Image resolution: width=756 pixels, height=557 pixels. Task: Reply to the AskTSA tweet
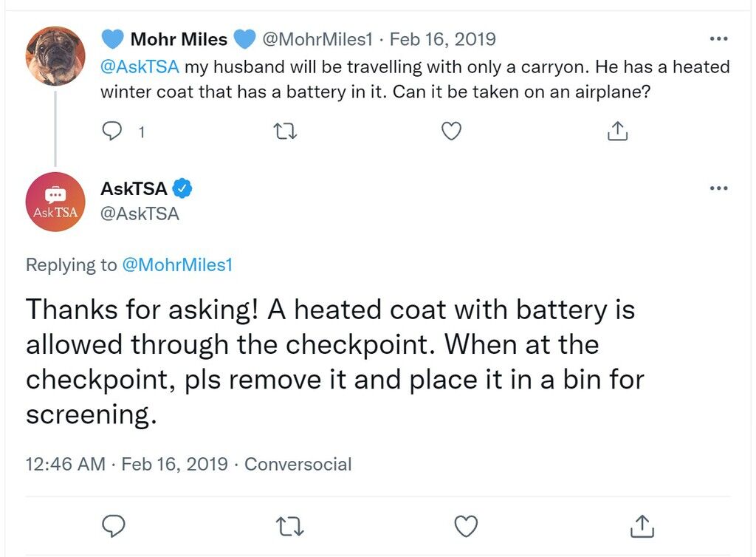(x=114, y=526)
